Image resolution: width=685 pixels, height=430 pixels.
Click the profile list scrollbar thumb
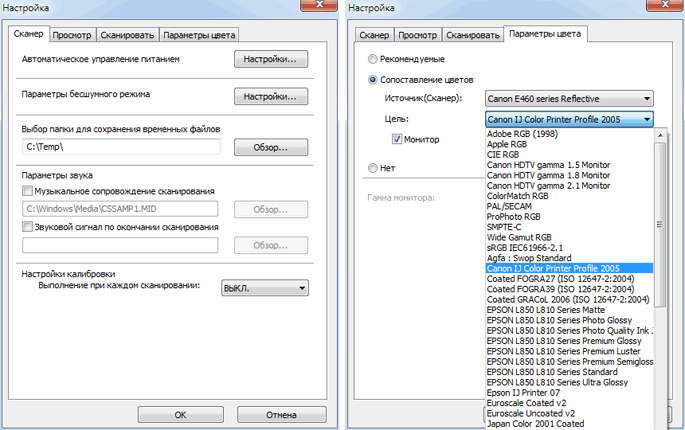(x=660, y=225)
